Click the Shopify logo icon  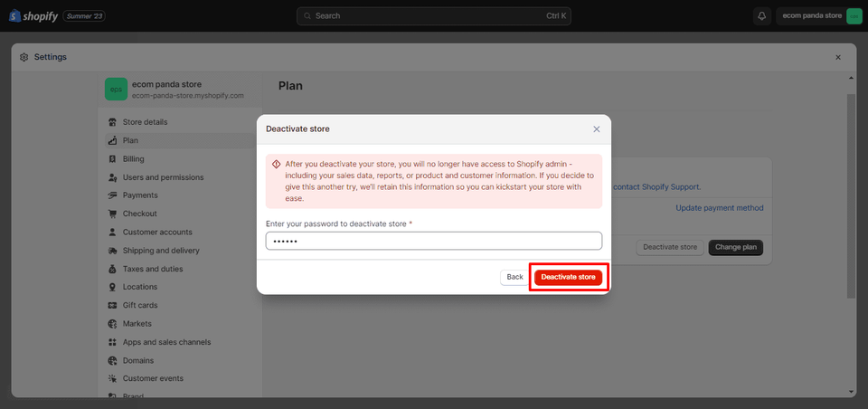[14, 16]
